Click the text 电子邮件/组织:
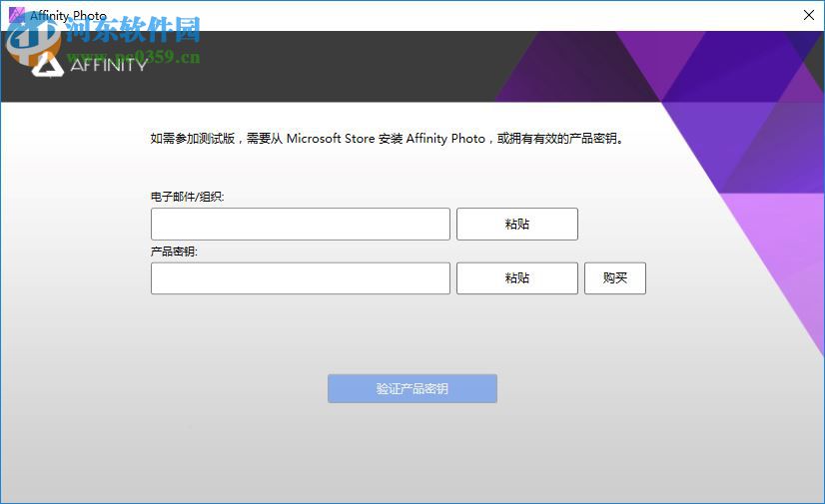The height and width of the screenshot is (504, 825). click(188, 197)
